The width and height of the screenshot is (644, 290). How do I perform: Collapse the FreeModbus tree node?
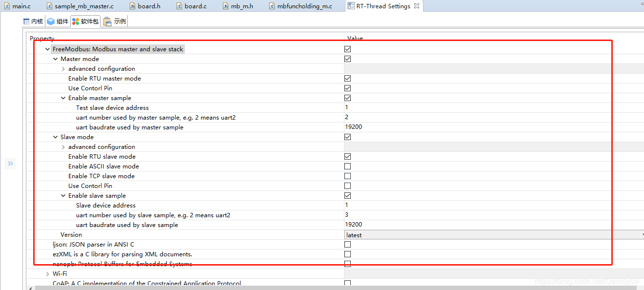(x=47, y=49)
